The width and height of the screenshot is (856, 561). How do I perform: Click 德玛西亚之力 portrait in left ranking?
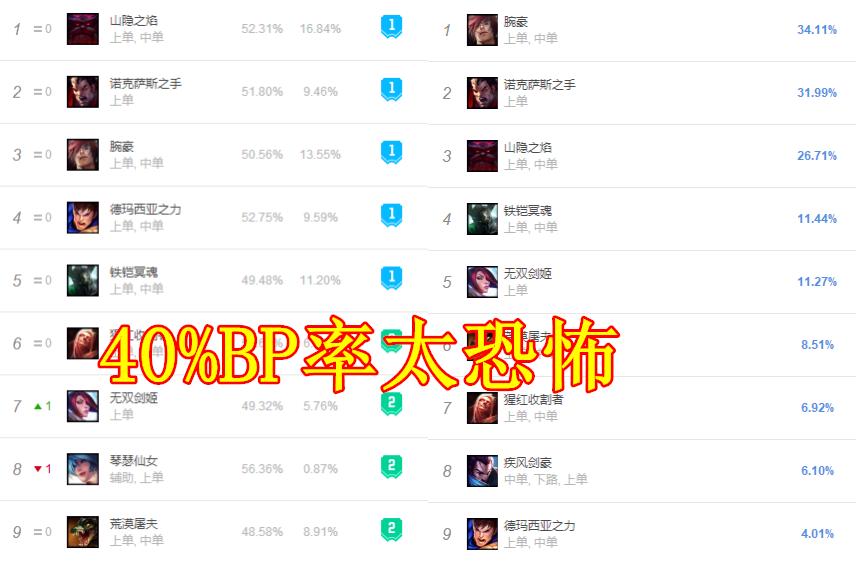(83, 218)
